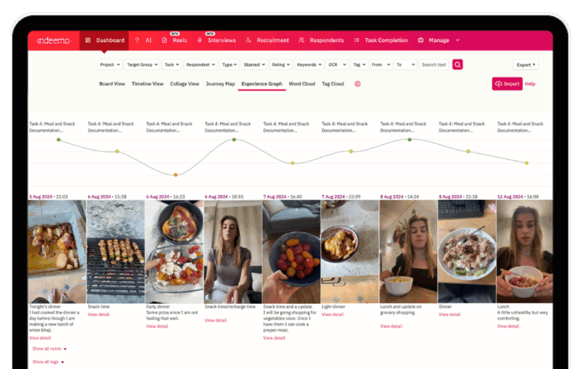
Task: Open the view settings gear icon
Action: click(358, 83)
